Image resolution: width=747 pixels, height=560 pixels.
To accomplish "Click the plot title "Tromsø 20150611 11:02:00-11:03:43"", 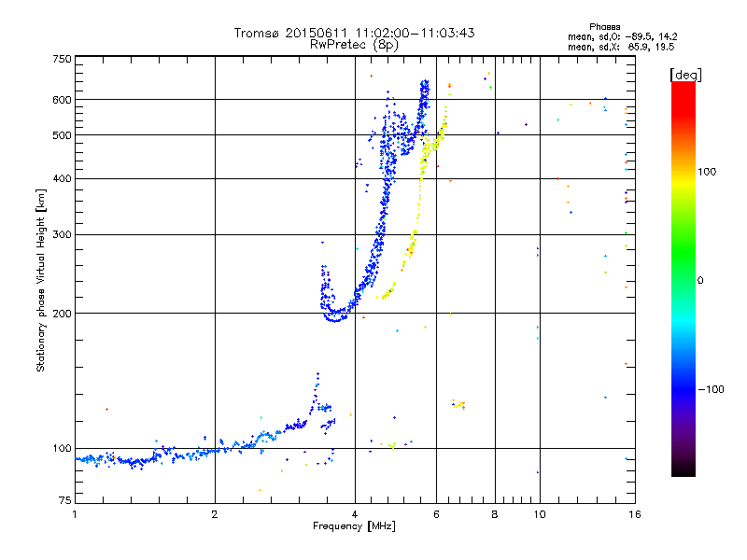I will tap(354, 33).
